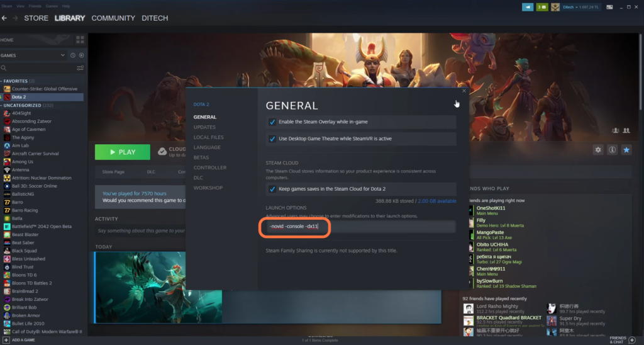Open the Games filter dropdown
Image resolution: width=644 pixels, height=345 pixels.
click(62, 55)
